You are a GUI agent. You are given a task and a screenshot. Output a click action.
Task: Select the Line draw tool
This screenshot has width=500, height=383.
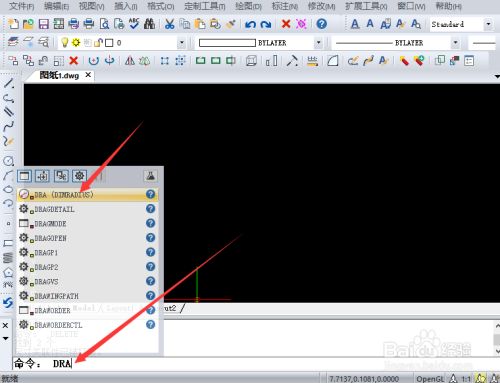tap(8, 83)
